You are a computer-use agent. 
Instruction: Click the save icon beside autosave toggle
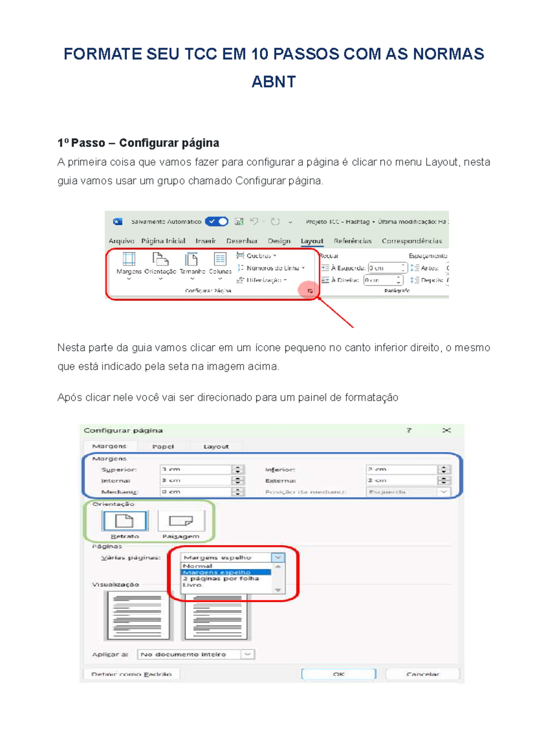click(x=239, y=221)
